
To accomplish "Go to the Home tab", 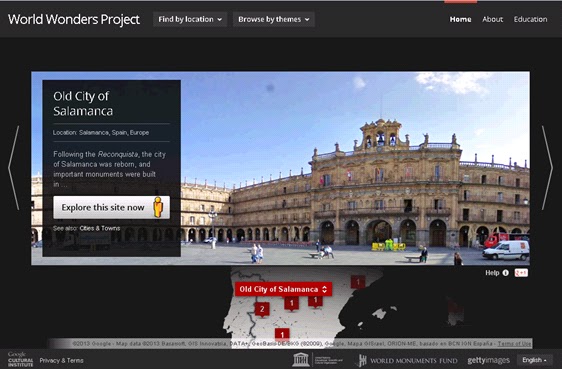I will coord(460,19).
